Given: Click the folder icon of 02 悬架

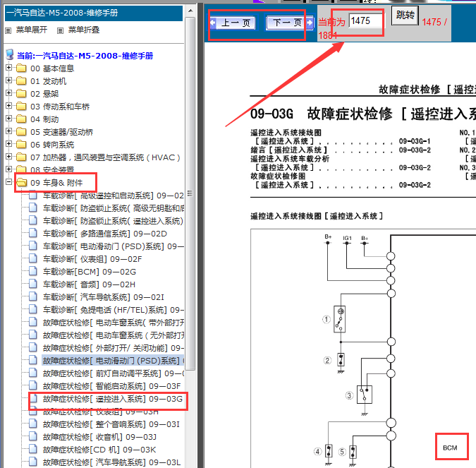Looking at the screenshot, I should (21, 94).
